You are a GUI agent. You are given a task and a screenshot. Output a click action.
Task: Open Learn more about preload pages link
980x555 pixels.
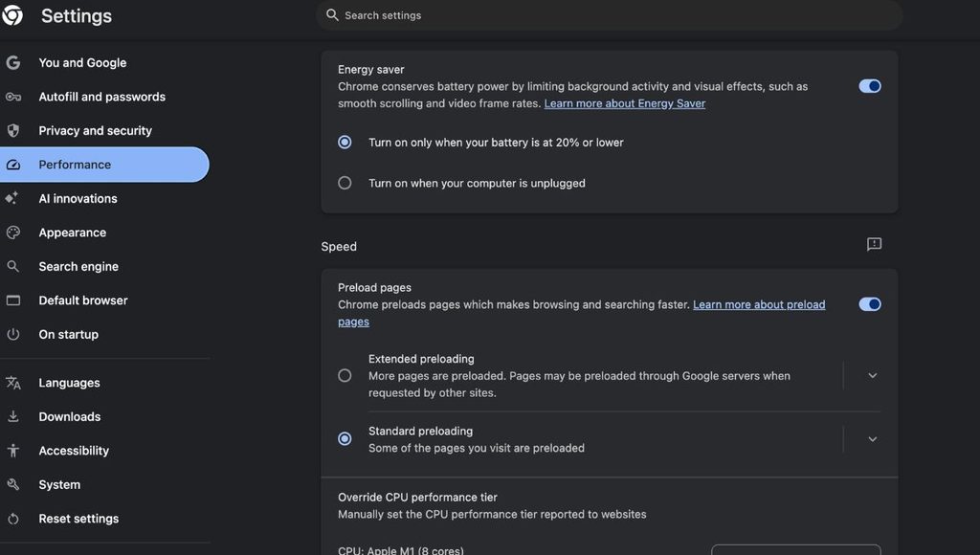point(759,304)
